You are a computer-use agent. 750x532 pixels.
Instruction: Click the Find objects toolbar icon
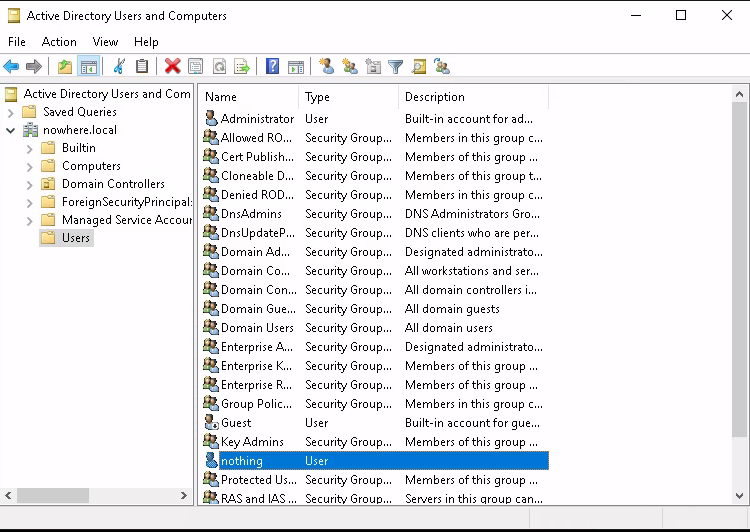(x=419, y=66)
